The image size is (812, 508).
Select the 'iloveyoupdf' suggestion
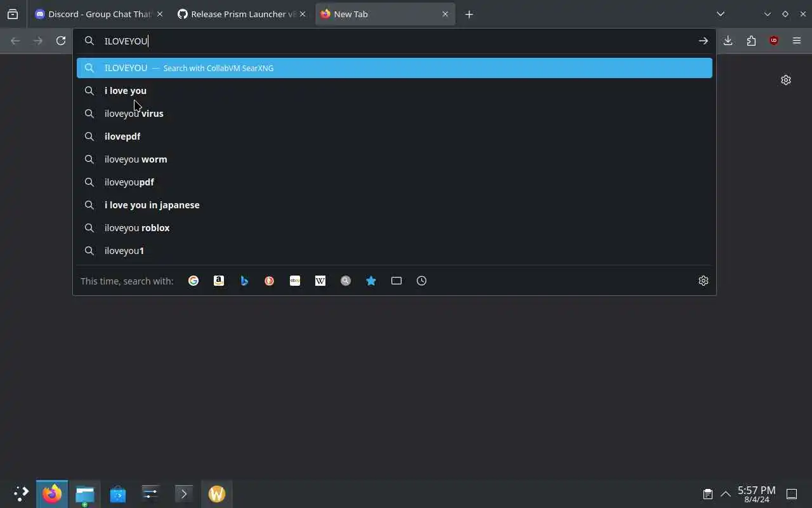tap(395, 182)
